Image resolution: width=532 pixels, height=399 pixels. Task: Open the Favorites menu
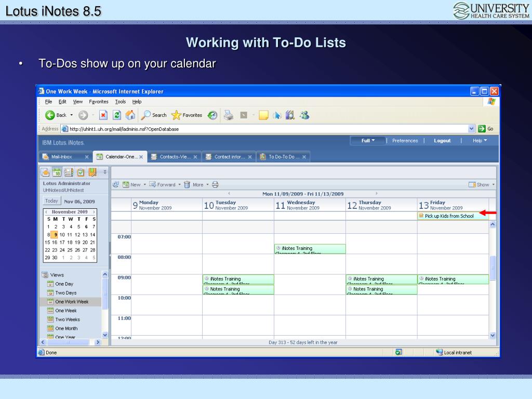[x=99, y=102]
